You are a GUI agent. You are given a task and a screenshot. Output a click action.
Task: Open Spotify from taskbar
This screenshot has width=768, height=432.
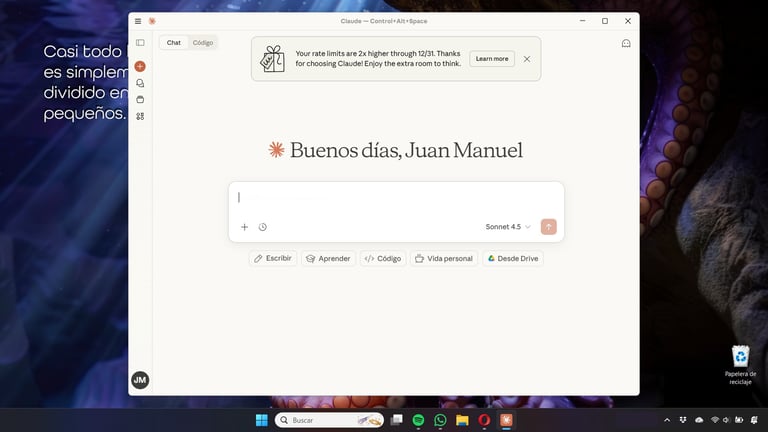418,420
